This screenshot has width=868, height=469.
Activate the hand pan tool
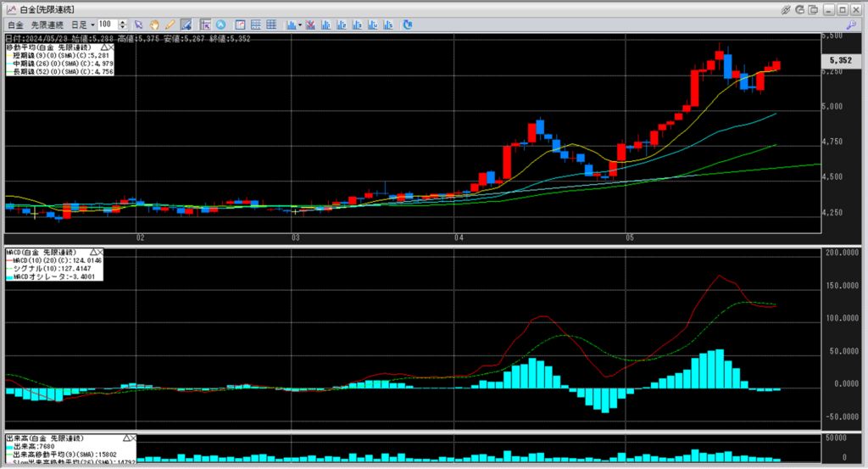coord(155,25)
